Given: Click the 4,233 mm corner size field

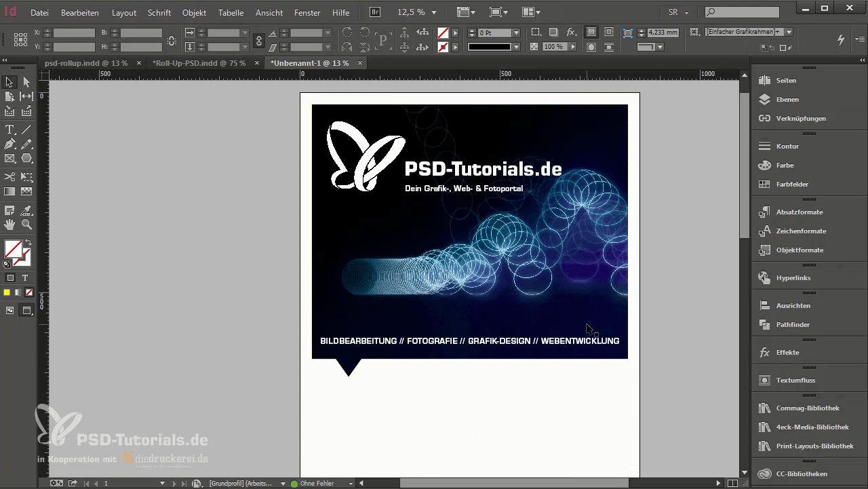Looking at the screenshot, I should click(x=663, y=32).
